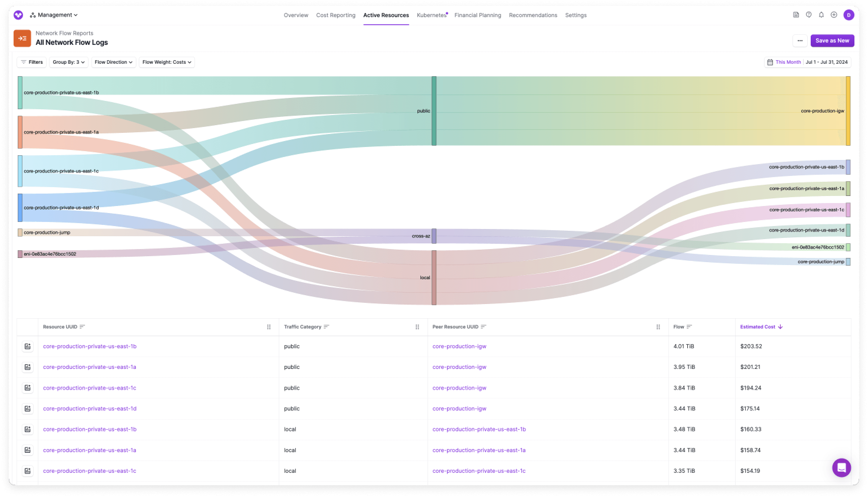Click the plus icon to add new

tap(834, 15)
